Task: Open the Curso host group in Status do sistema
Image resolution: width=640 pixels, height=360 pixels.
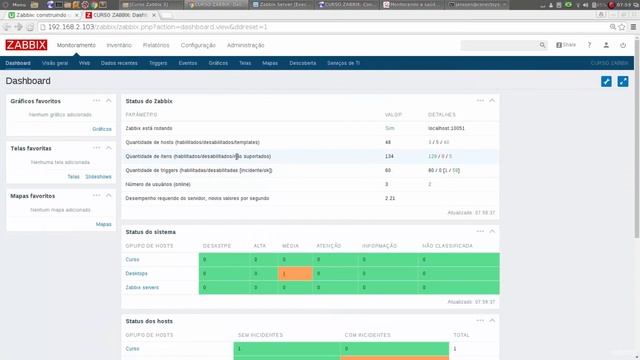Action: (x=132, y=260)
